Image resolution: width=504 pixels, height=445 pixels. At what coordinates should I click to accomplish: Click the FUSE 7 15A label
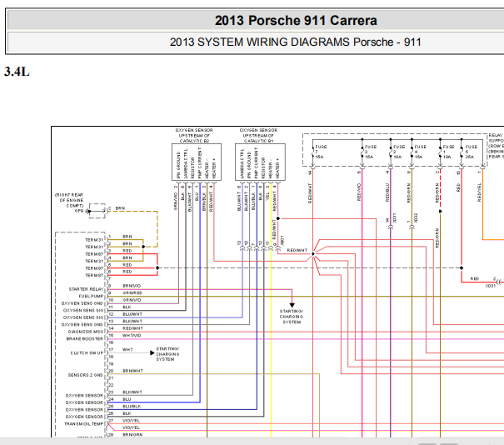pyautogui.click(x=321, y=152)
